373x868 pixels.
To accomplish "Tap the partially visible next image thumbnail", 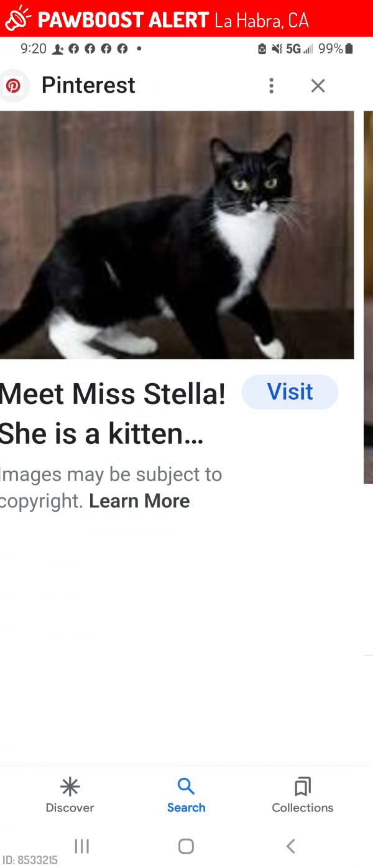I will (368, 297).
